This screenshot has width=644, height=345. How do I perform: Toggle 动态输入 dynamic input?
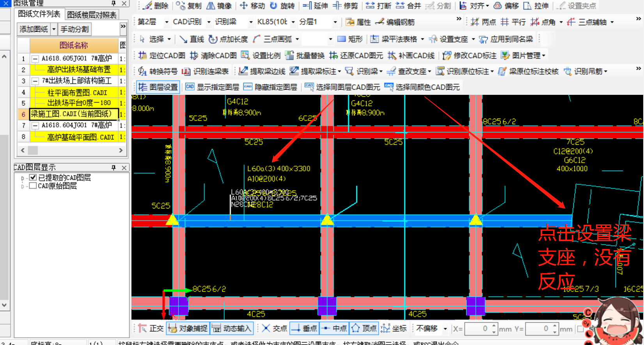coord(232,328)
